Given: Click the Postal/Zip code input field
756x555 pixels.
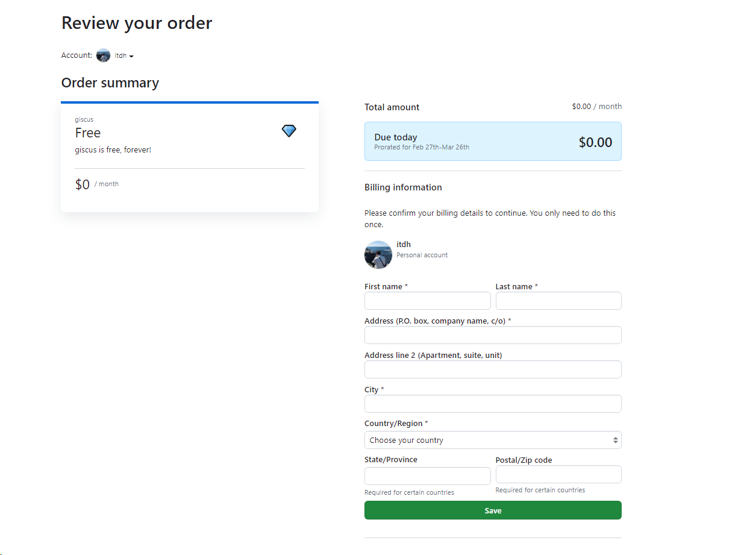Looking at the screenshot, I should [558, 474].
